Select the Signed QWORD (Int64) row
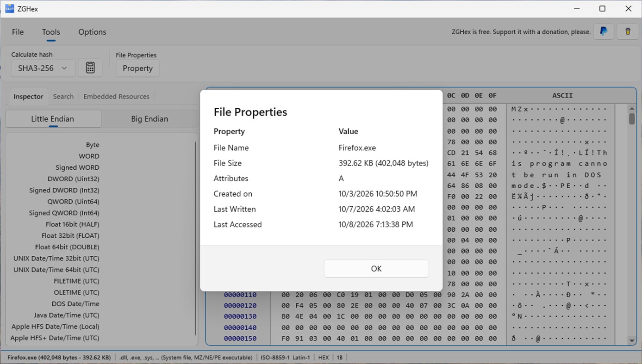642x364 pixels. [x=64, y=213]
